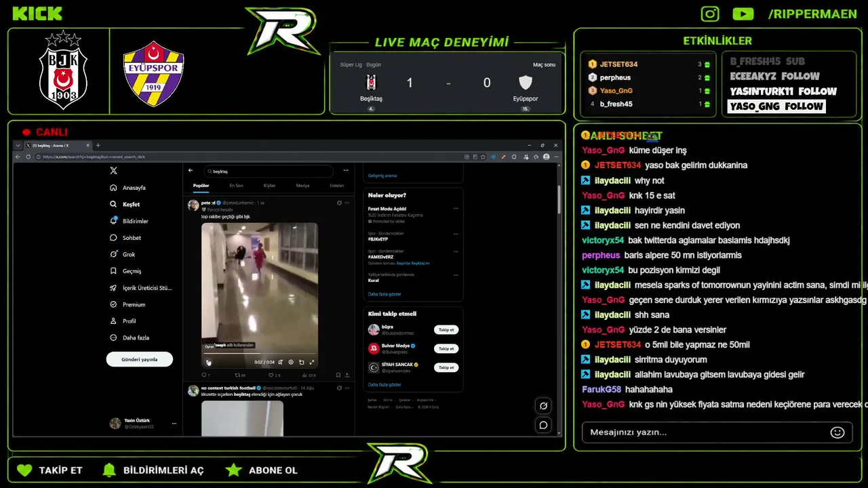Follow büşra with Takip et
Screen dimensions: 868x488
(446, 329)
